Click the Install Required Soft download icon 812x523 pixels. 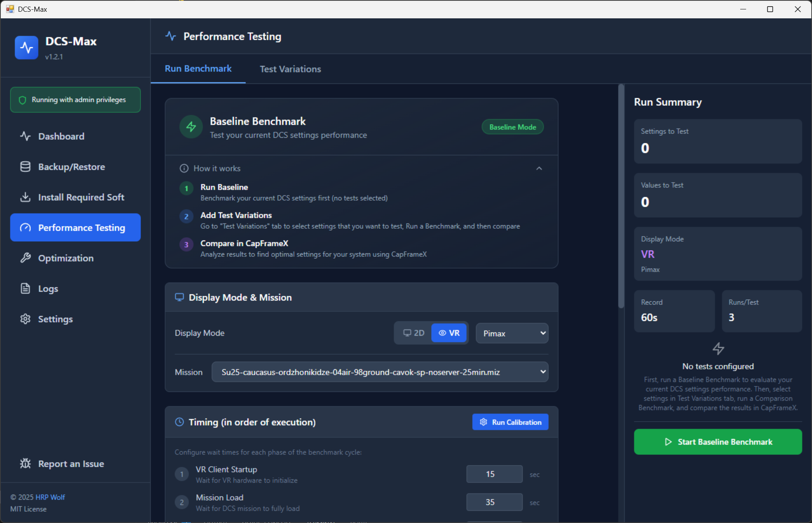pyautogui.click(x=25, y=197)
